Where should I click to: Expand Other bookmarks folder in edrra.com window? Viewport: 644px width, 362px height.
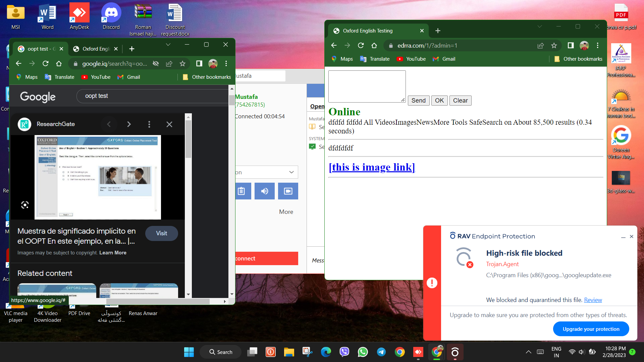tap(578, 59)
